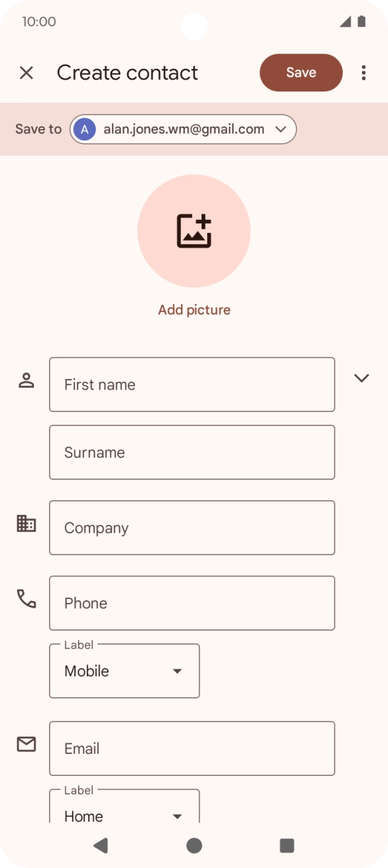Image resolution: width=388 pixels, height=868 pixels.
Task: Tap the Home navigation button
Action: tap(194, 845)
